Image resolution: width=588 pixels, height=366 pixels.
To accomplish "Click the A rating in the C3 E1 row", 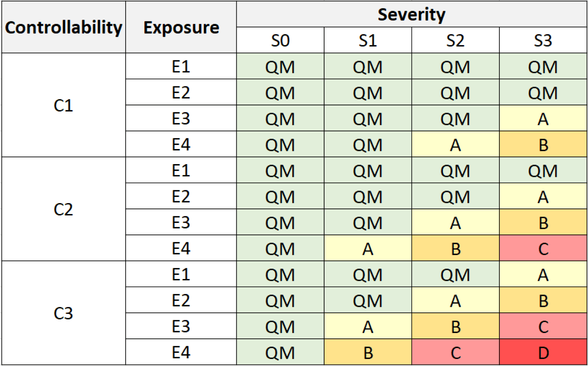I will pyautogui.click(x=543, y=274).
